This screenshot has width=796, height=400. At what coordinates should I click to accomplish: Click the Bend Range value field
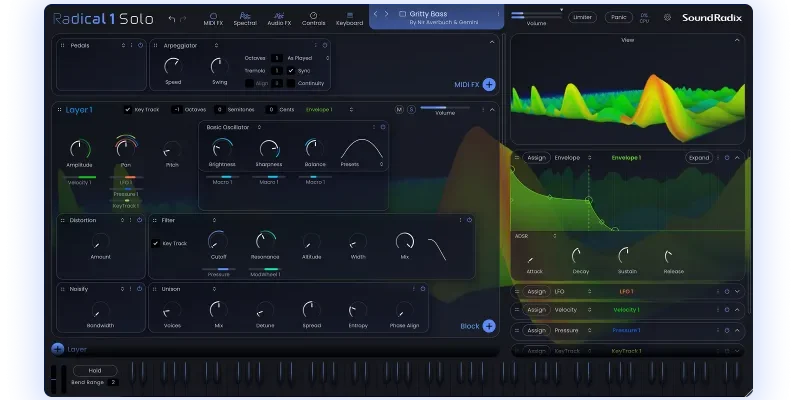(113, 382)
